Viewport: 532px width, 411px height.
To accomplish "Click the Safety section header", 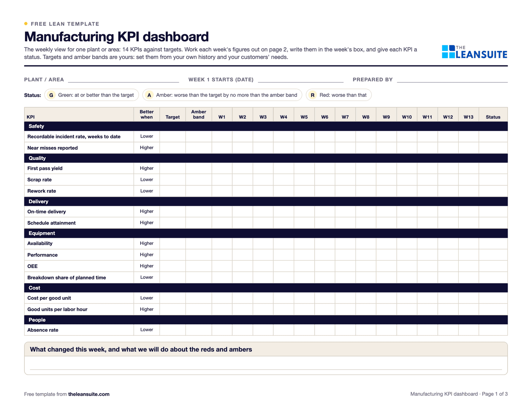I will coord(266,126).
